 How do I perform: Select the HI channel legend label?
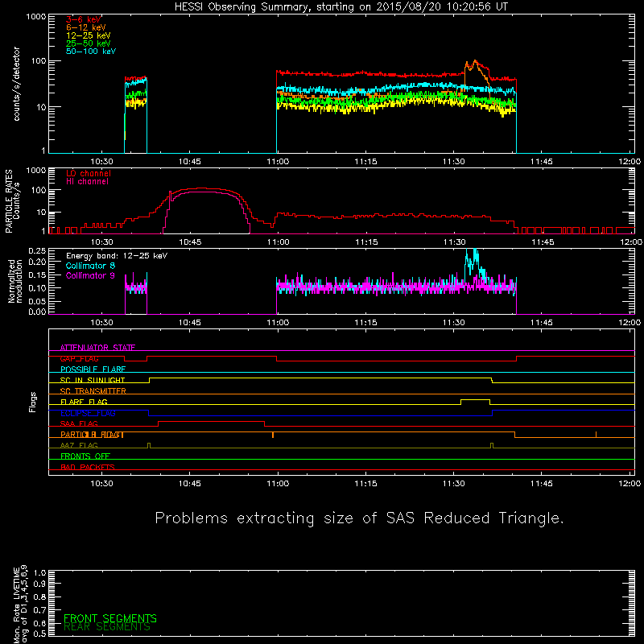(87, 182)
